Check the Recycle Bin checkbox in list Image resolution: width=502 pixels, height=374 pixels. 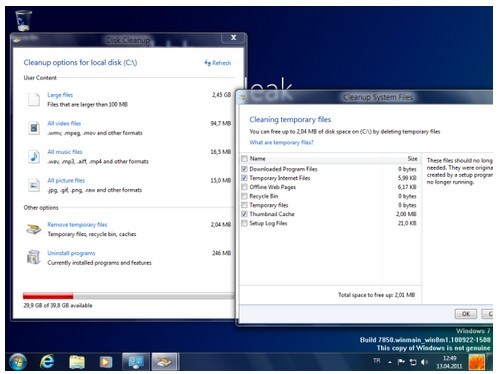244,196
